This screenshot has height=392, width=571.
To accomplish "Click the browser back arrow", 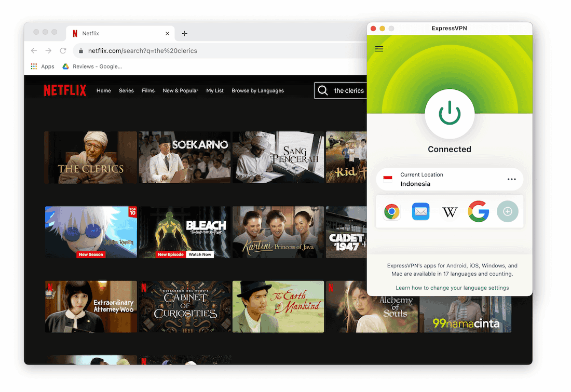I will (x=34, y=51).
